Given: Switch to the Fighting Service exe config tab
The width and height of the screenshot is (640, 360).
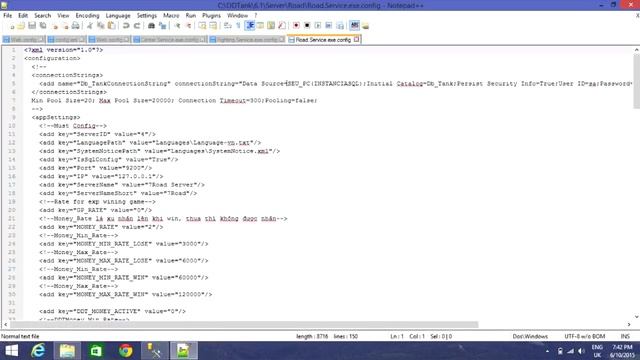Looking at the screenshot, I should point(247,40).
